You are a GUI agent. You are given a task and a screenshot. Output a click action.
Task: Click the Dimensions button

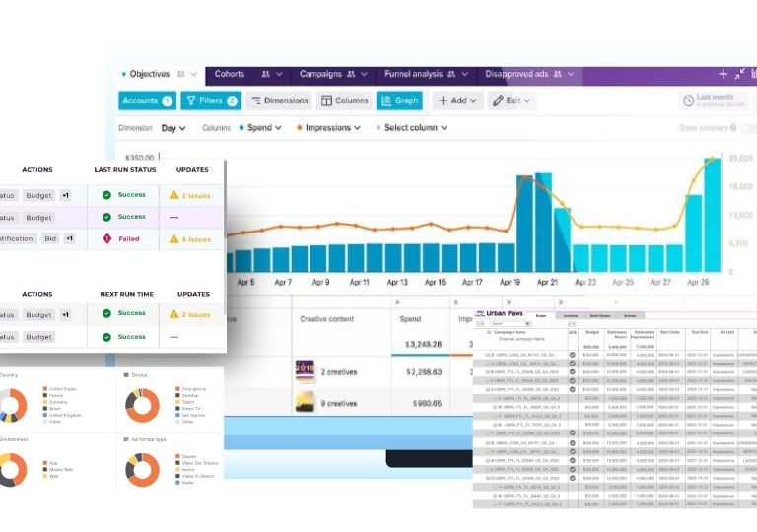point(280,100)
